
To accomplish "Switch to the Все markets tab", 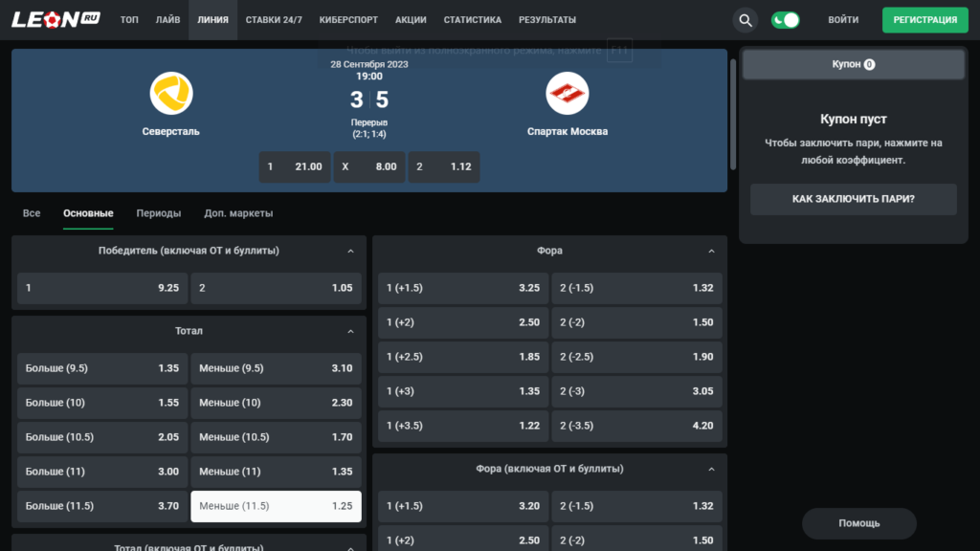I will point(32,213).
